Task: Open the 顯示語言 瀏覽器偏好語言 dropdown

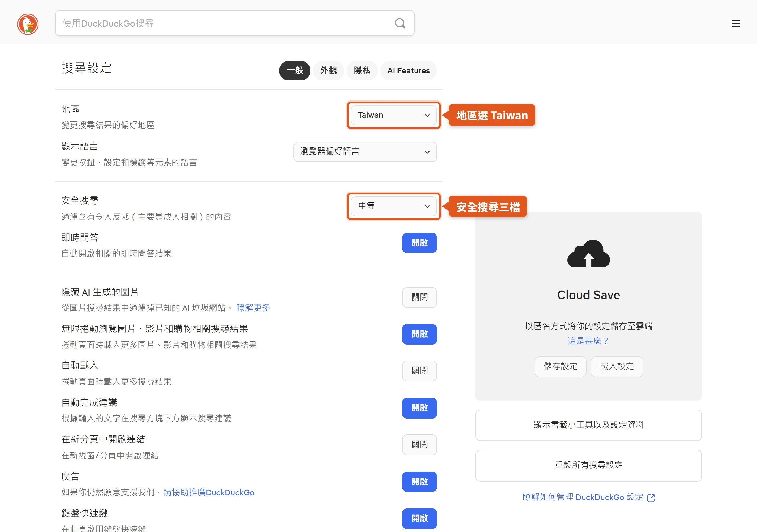Action: (x=365, y=152)
